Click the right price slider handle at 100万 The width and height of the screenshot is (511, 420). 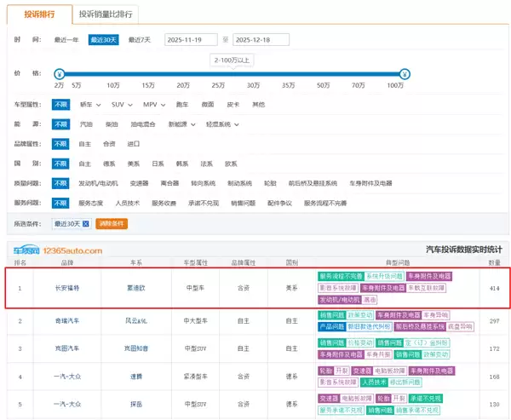[x=405, y=73]
